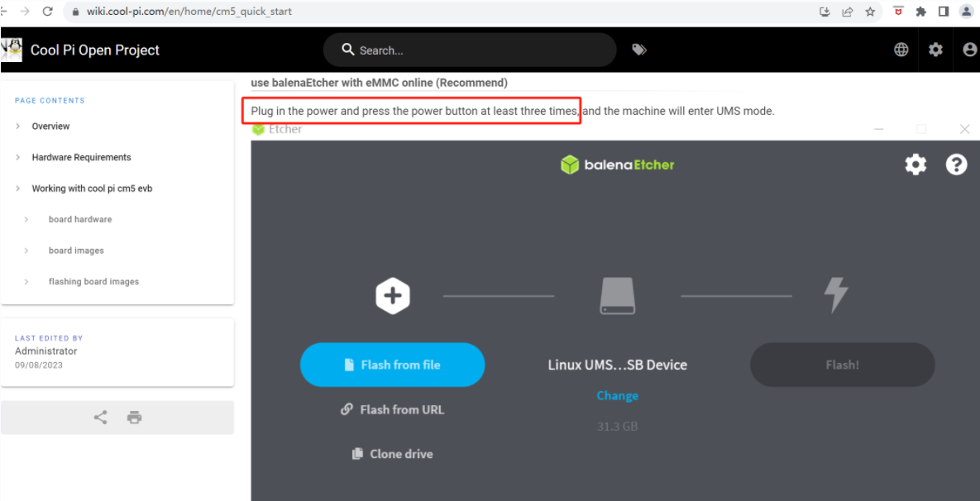980x501 pixels.
Task: Bookmark this page with the star
Action: click(x=870, y=12)
